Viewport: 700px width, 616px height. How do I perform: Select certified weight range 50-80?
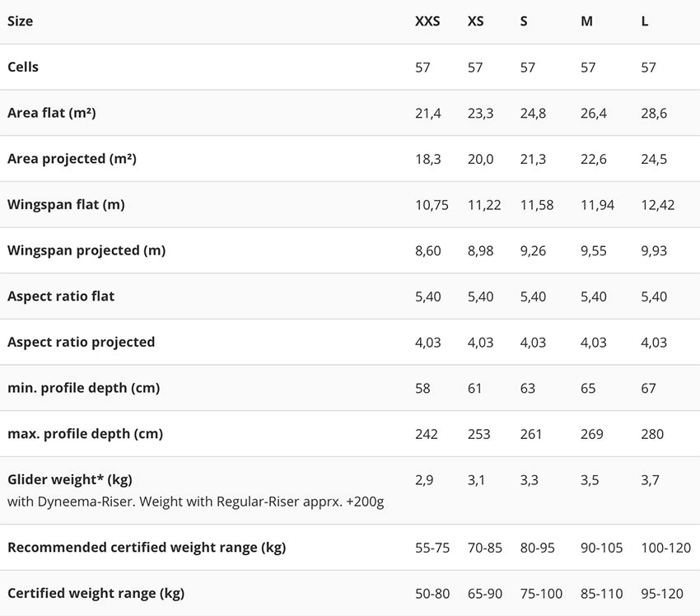tap(432, 594)
